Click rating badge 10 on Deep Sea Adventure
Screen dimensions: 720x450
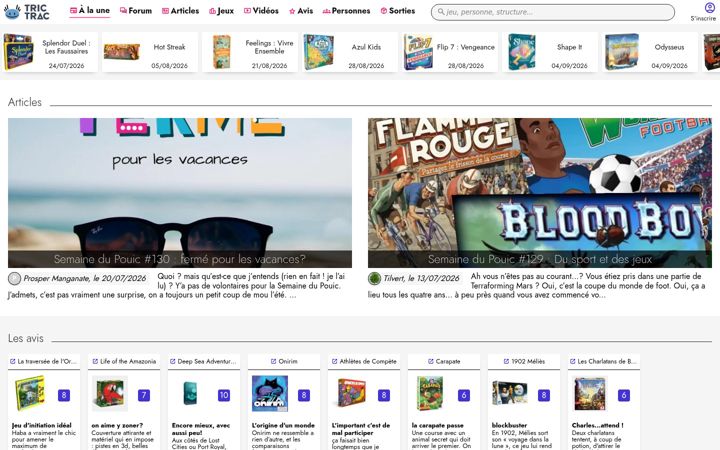coord(224,395)
